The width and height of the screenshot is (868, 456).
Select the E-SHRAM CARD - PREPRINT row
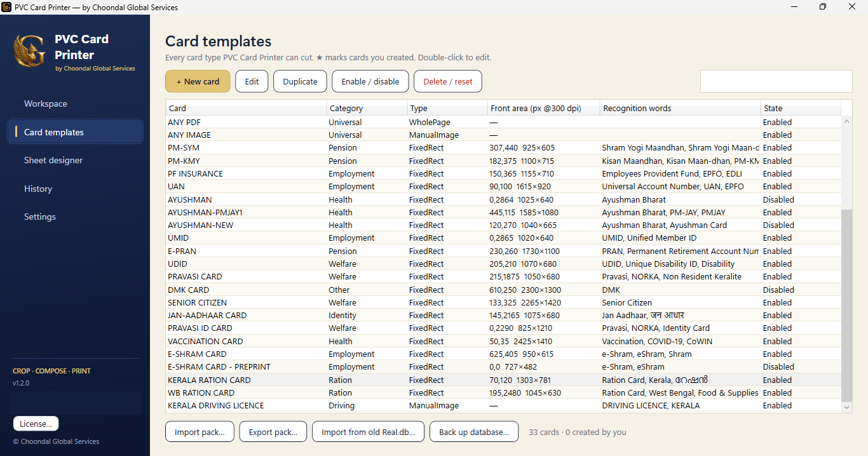point(503,366)
